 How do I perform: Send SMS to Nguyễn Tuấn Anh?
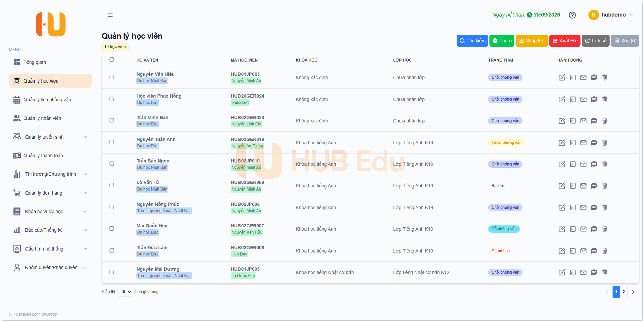click(594, 143)
